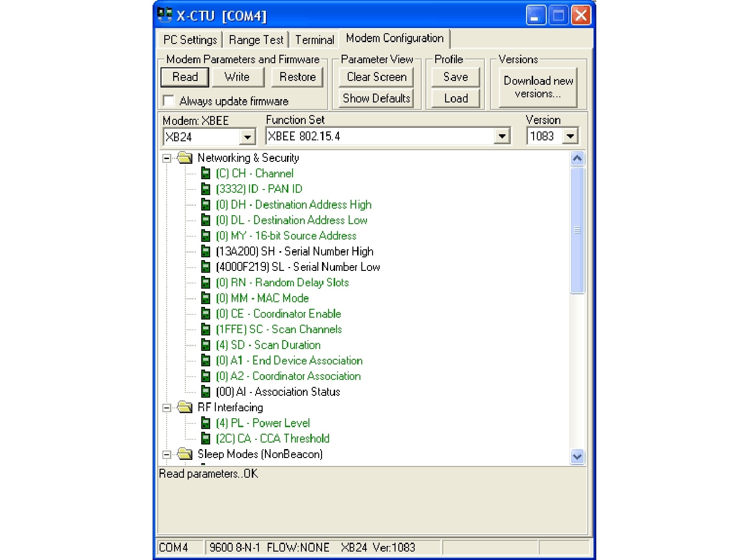Select the Modem Configuration tab
Screen dimensions: 747x560
pyautogui.click(x=395, y=38)
